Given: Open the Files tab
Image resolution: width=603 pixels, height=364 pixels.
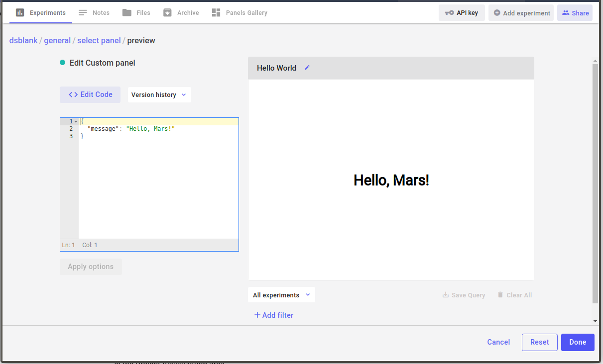Looking at the screenshot, I should click(136, 13).
